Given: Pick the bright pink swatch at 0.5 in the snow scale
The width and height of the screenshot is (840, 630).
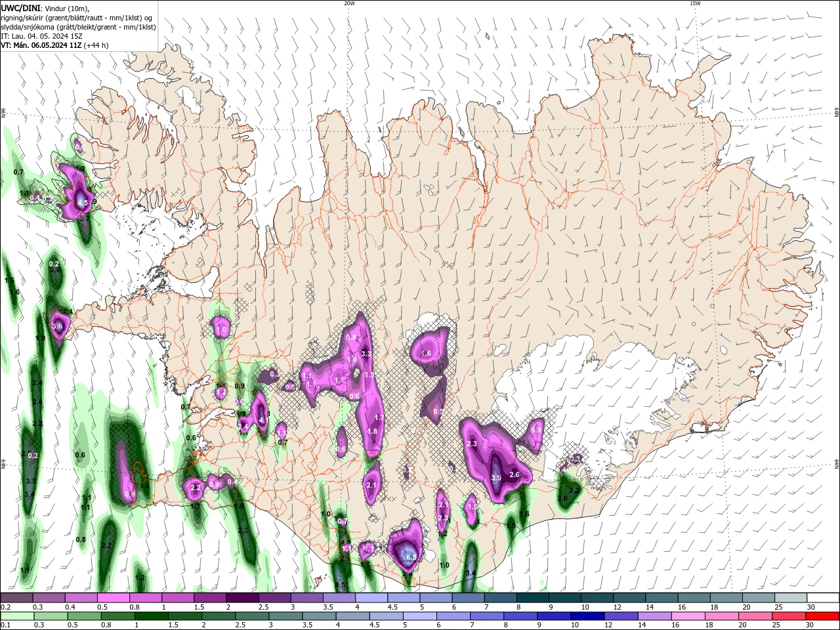Looking at the screenshot, I should pyautogui.click(x=113, y=598).
